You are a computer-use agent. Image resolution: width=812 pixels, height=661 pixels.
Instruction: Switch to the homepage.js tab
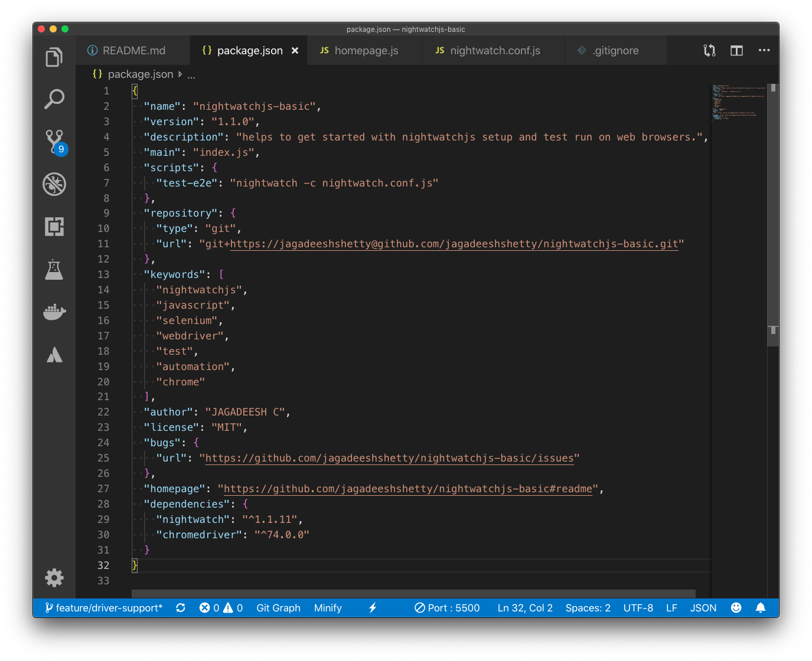coord(366,50)
